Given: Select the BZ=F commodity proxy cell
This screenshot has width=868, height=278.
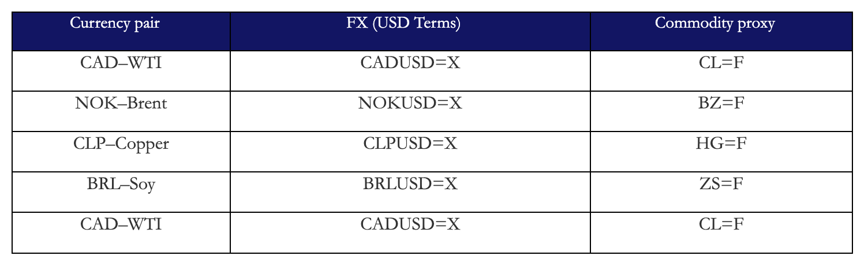Looking at the screenshot, I should (720, 103).
